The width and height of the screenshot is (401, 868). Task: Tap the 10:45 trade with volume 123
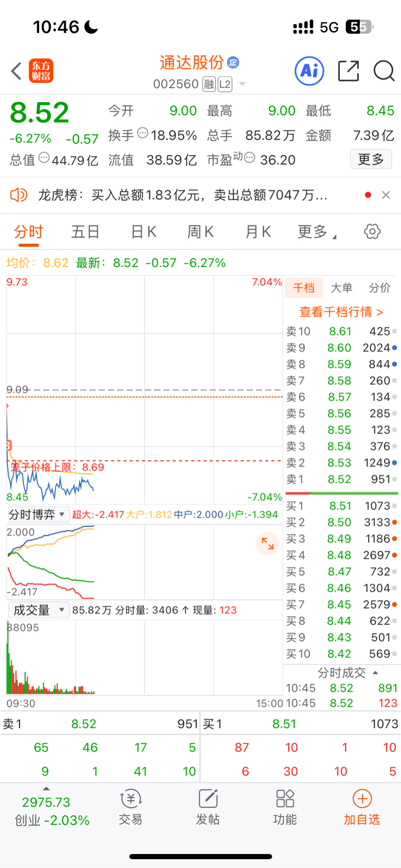pyautogui.click(x=342, y=703)
